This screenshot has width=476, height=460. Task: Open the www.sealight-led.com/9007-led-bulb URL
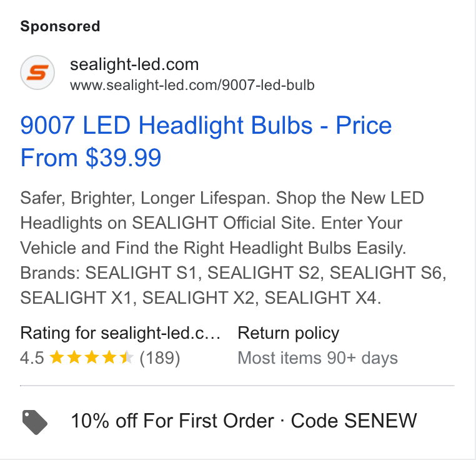192,85
